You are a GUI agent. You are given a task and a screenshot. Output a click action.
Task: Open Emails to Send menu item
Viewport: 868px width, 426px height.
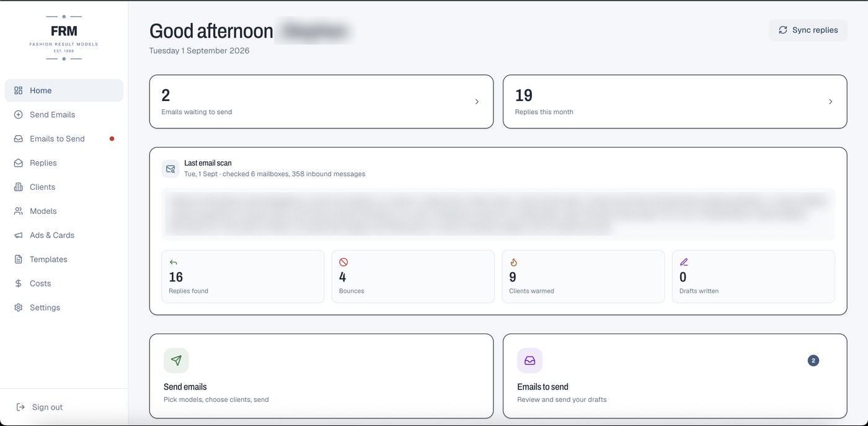(x=64, y=139)
